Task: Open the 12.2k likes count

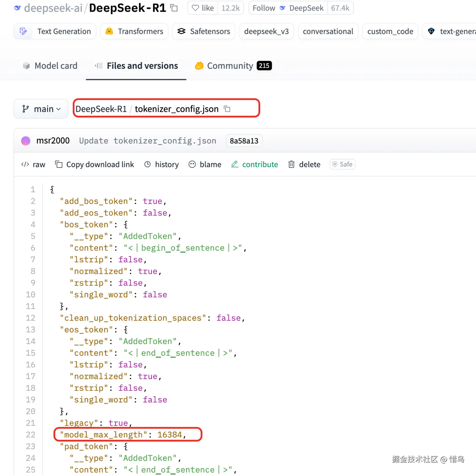Action: pos(231,8)
